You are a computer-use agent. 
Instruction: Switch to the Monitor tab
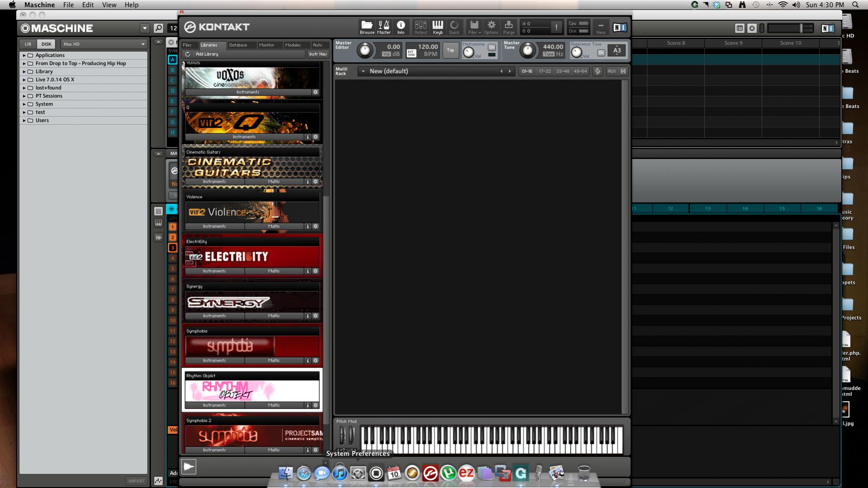266,45
